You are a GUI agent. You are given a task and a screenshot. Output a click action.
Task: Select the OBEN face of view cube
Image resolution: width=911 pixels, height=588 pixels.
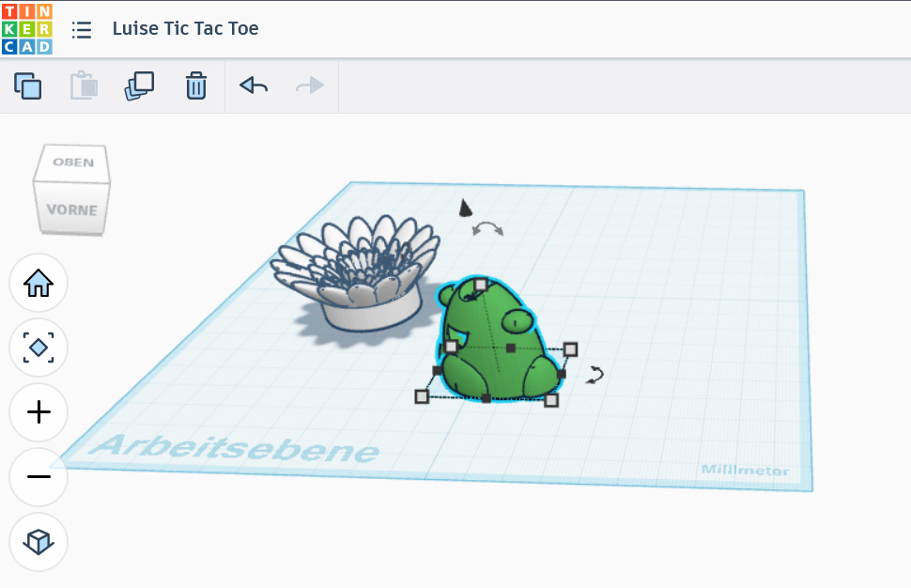(73, 162)
